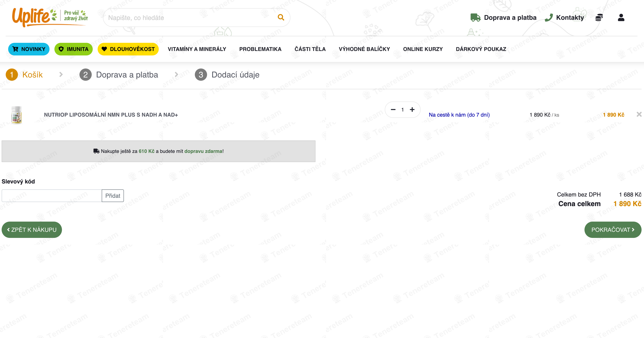Select Dlouhověkost menu item
The width and height of the screenshot is (644, 338).
click(x=128, y=49)
